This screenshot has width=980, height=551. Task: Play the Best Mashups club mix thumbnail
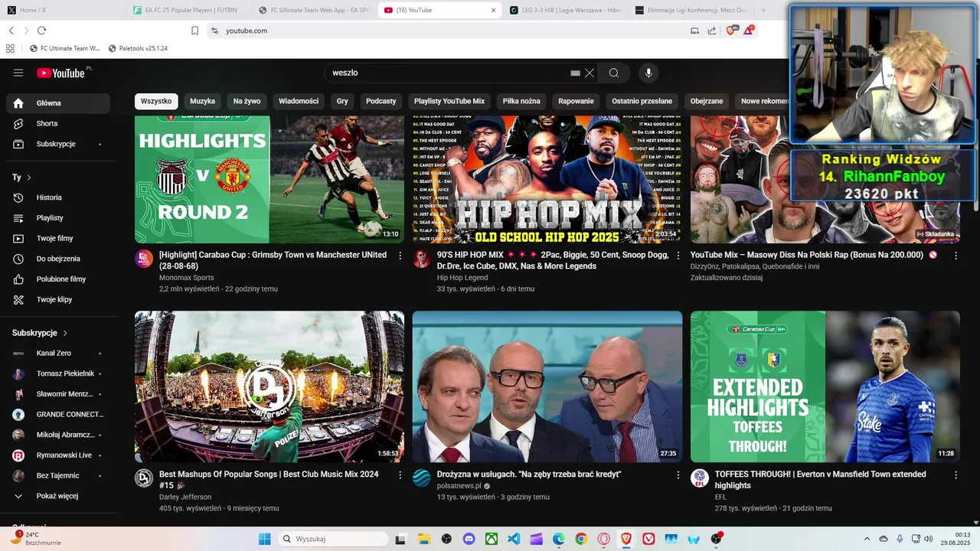(x=269, y=386)
